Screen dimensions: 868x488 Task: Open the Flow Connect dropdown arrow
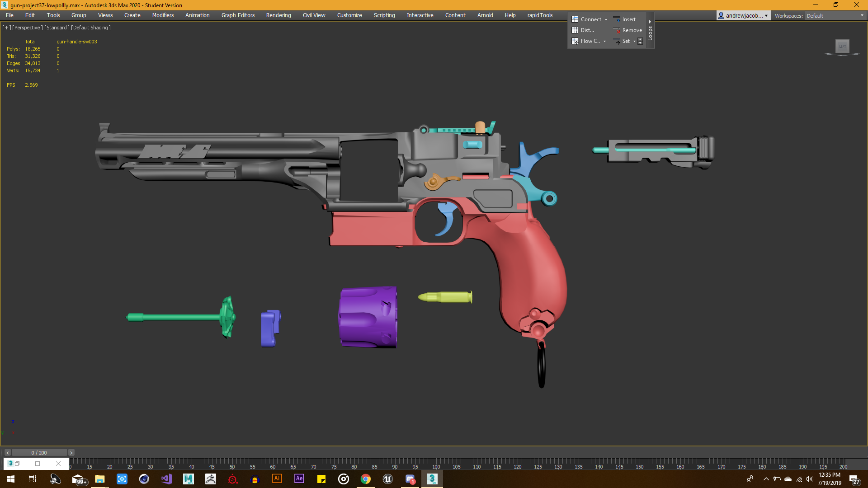[605, 41]
